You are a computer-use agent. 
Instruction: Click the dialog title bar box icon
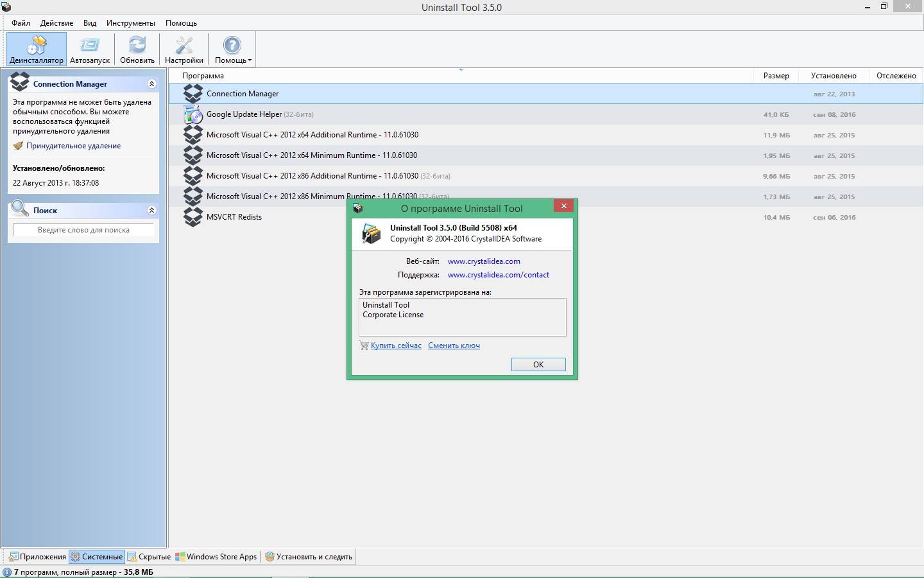pyautogui.click(x=358, y=208)
